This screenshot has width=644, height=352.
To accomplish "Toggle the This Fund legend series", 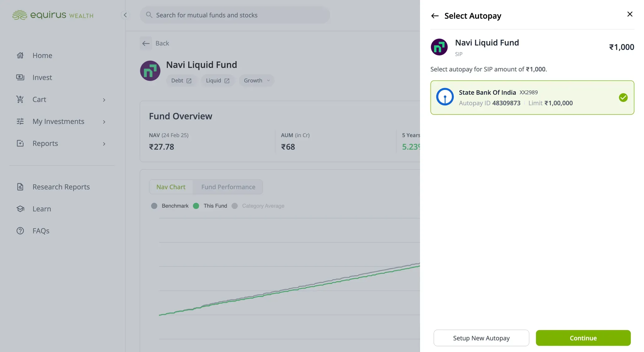I will pyautogui.click(x=210, y=206).
